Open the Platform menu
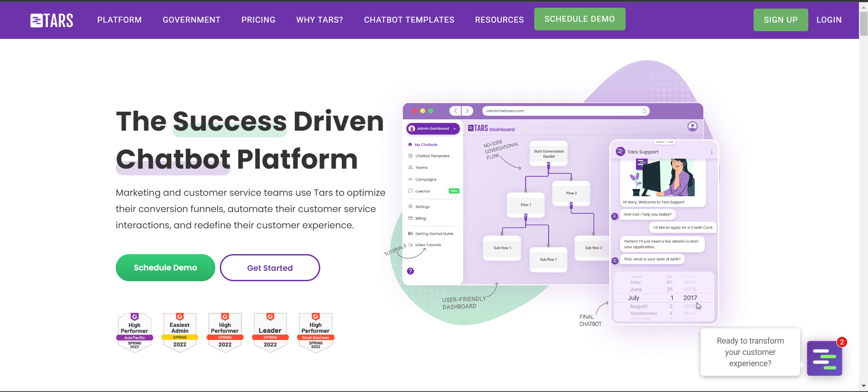This screenshot has width=868, height=392. pos(119,20)
